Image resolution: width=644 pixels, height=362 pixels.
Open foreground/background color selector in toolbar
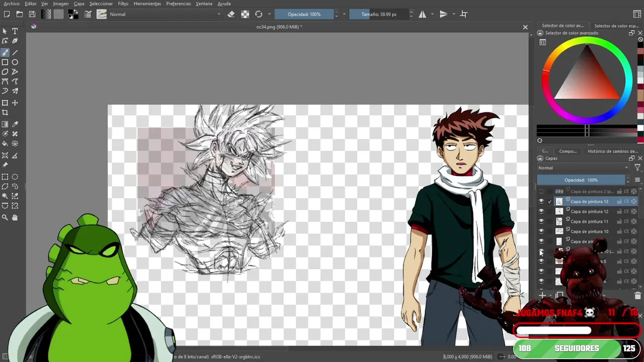(x=73, y=14)
